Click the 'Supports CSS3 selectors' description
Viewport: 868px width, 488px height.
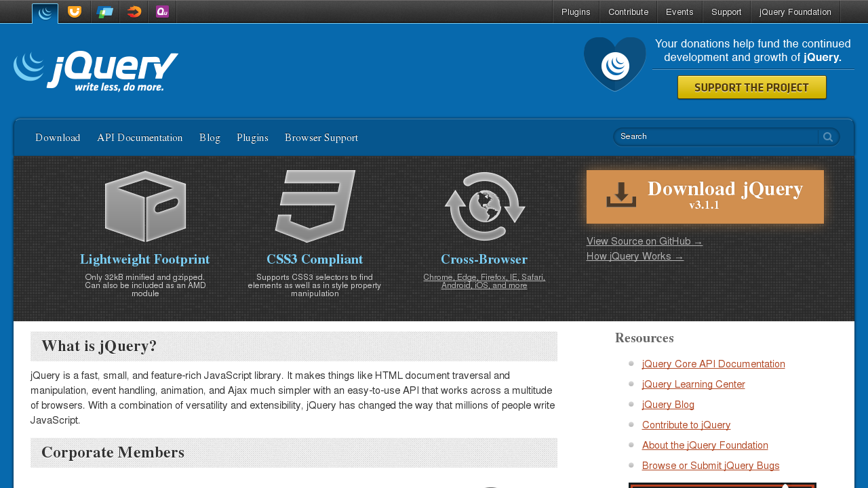coord(315,285)
